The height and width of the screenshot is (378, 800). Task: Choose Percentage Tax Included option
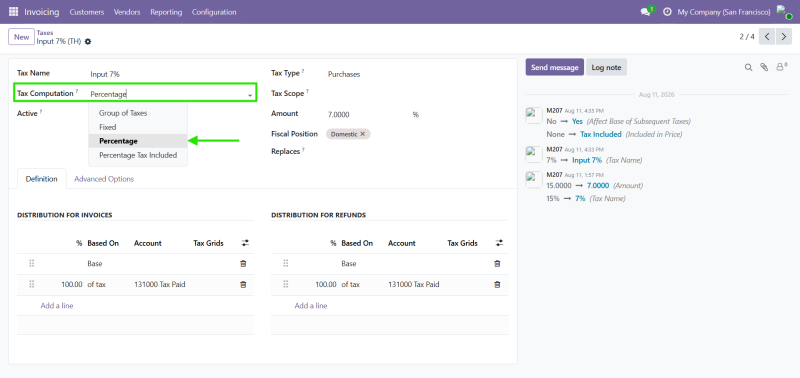click(x=138, y=155)
